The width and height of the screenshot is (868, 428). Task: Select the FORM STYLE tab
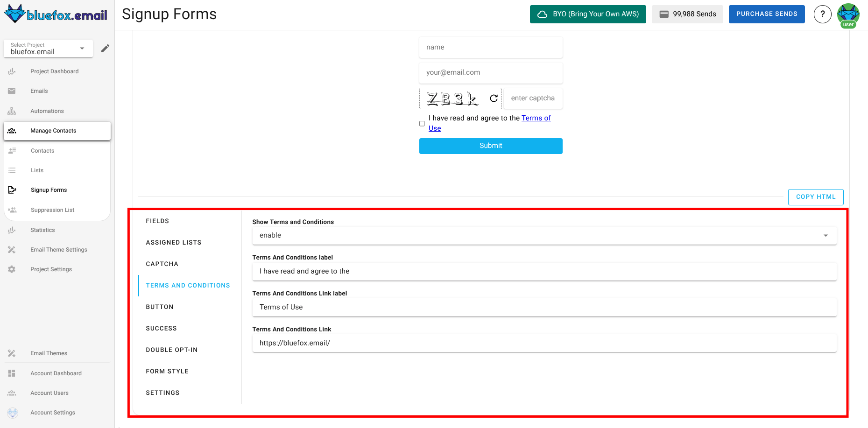pyautogui.click(x=167, y=371)
